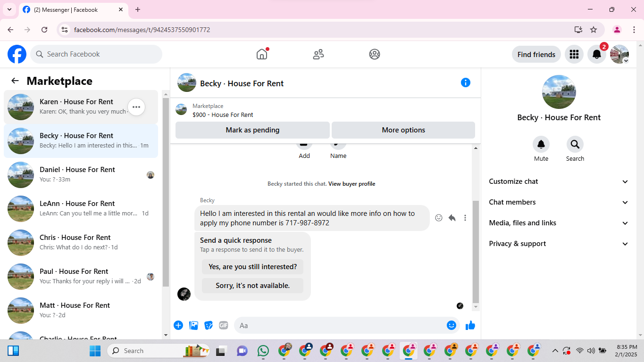Image resolution: width=644 pixels, height=362 pixels.
Task: Choose a sticker using the sticker icon
Action: [x=209, y=325]
